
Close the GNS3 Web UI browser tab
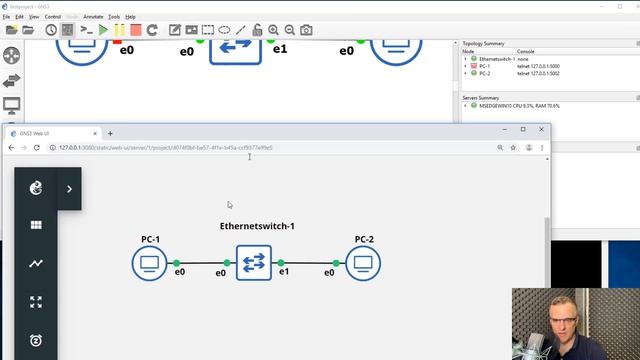(95, 133)
